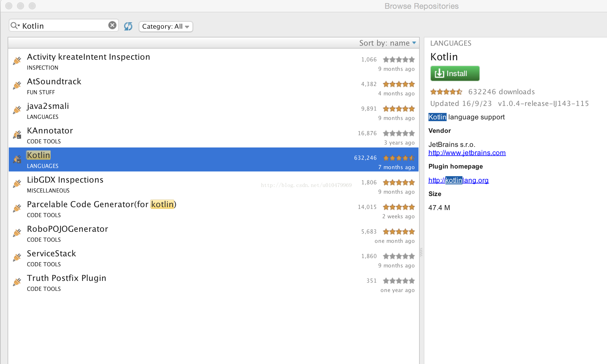Image resolution: width=607 pixels, height=364 pixels.
Task: Open the Category: All dropdown
Action: pos(166,26)
